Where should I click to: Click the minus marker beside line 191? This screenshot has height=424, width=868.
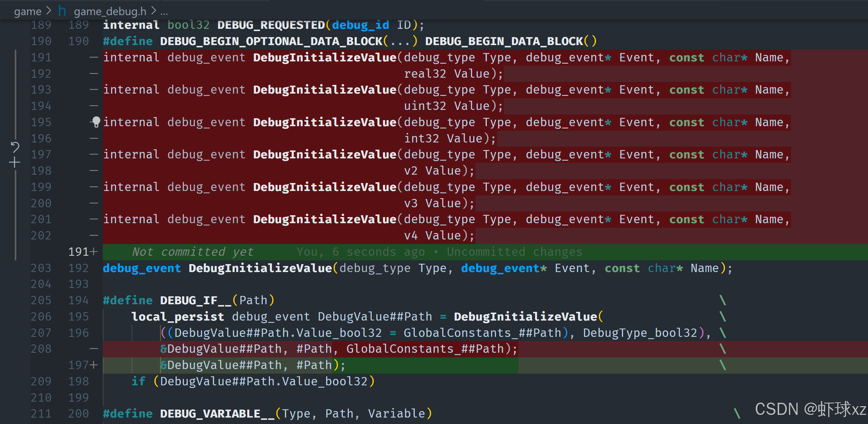(x=94, y=58)
